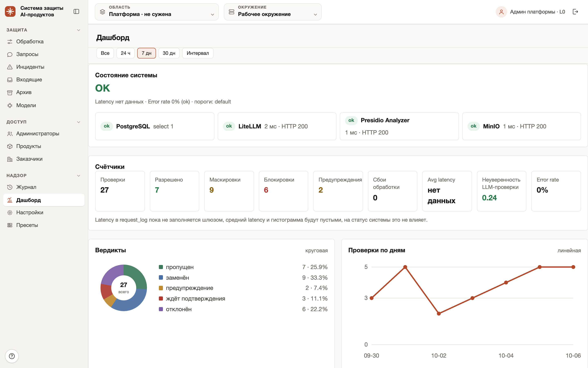588x368 pixels.
Task: Open Модели via its chip icon
Action: 10,105
